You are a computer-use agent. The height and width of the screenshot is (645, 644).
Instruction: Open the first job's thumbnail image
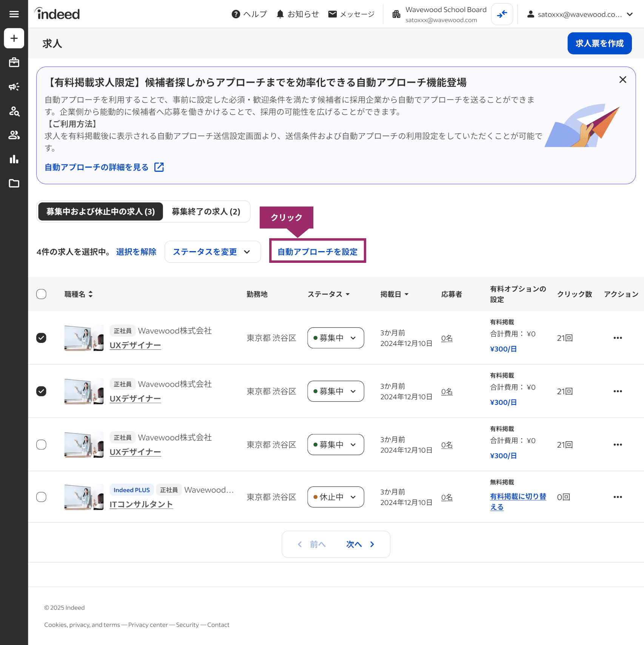[84, 338]
